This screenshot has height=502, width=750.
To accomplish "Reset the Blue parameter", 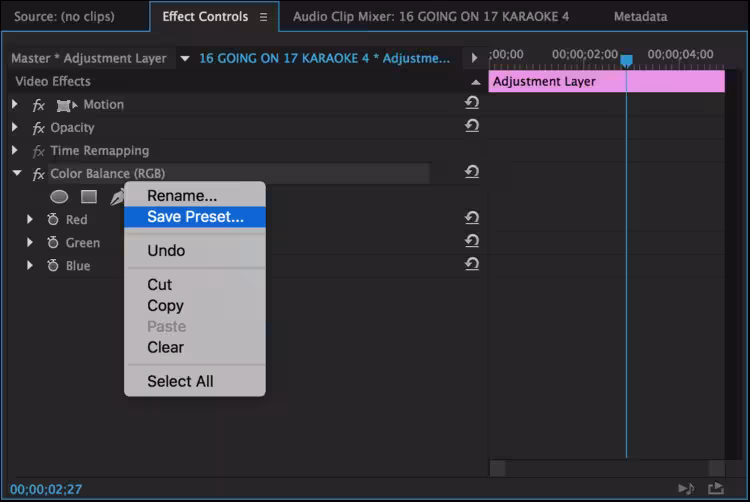I will (x=472, y=265).
